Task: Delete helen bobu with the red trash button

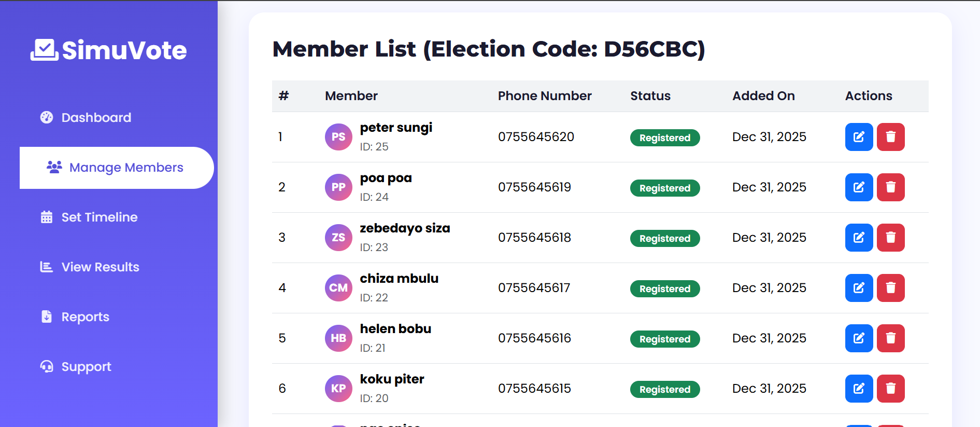Action: pyautogui.click(x=891, y=338)
